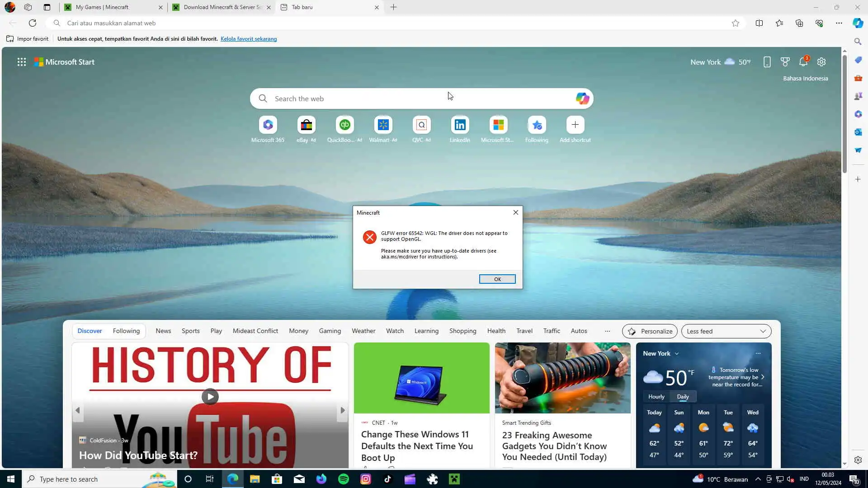Image resolution: width=868 pixels, height=488 pixels.
Task: Switch to My Games Minecraft tab
Action: click(x=102, y=7)
